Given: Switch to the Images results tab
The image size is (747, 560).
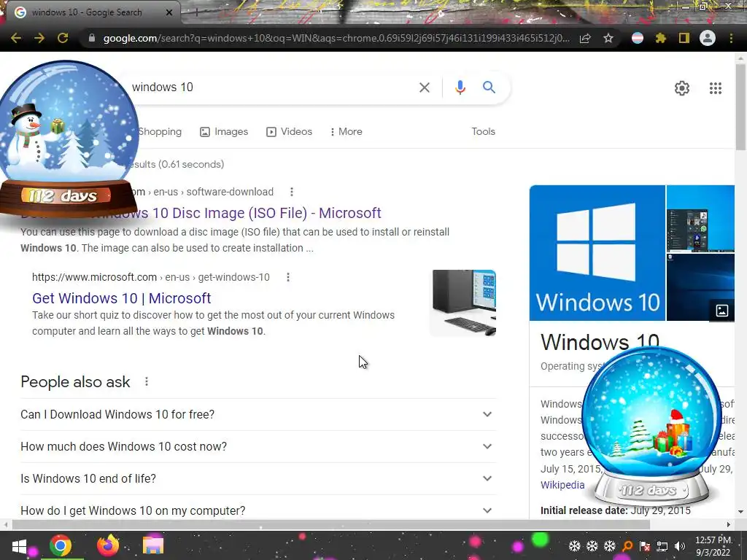Looking at the screenshot, I should tap(224, 131).
